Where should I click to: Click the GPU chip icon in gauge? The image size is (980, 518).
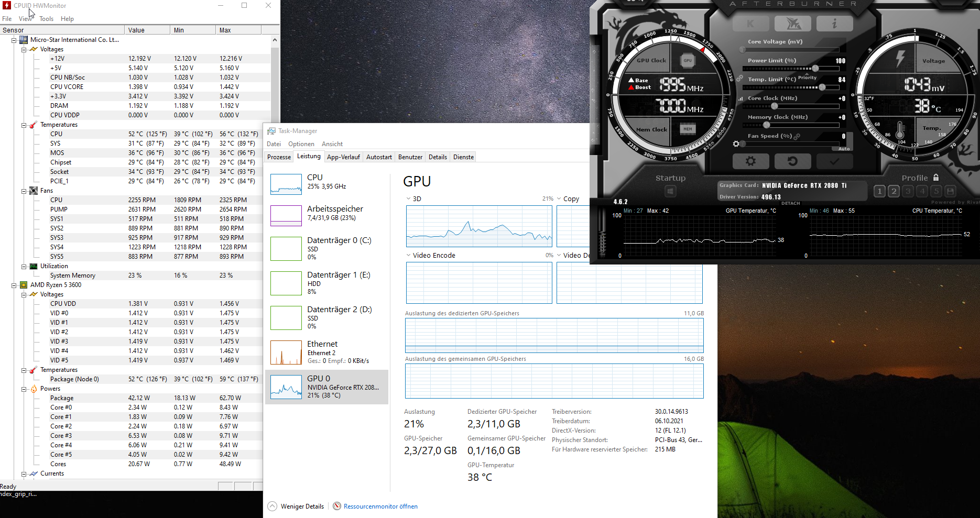click(x=688, y=61)
